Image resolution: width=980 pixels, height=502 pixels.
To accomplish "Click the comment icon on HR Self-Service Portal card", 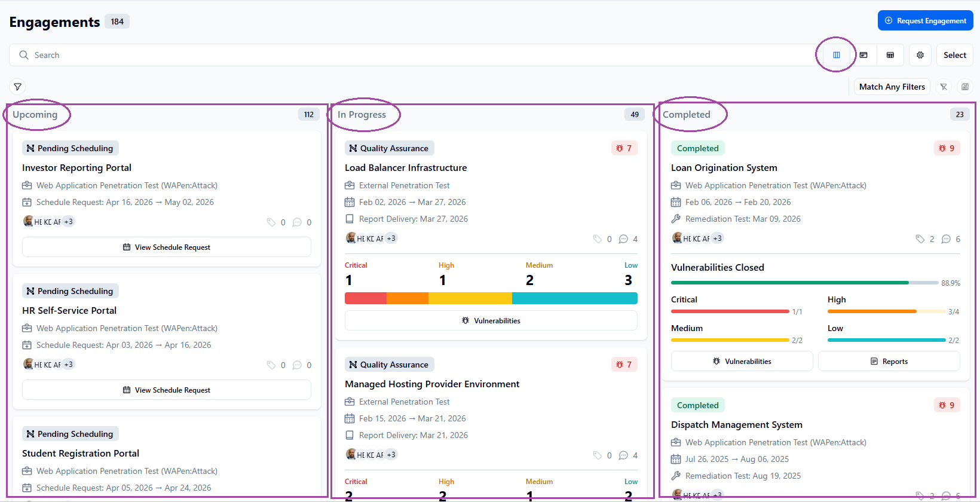I will [x=297, y=365].
